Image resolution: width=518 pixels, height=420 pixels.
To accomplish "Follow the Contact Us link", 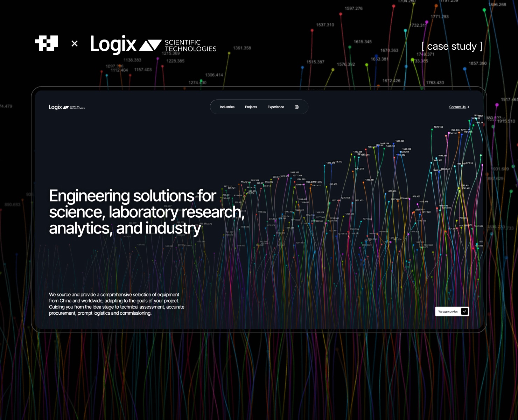I will 457,107.
